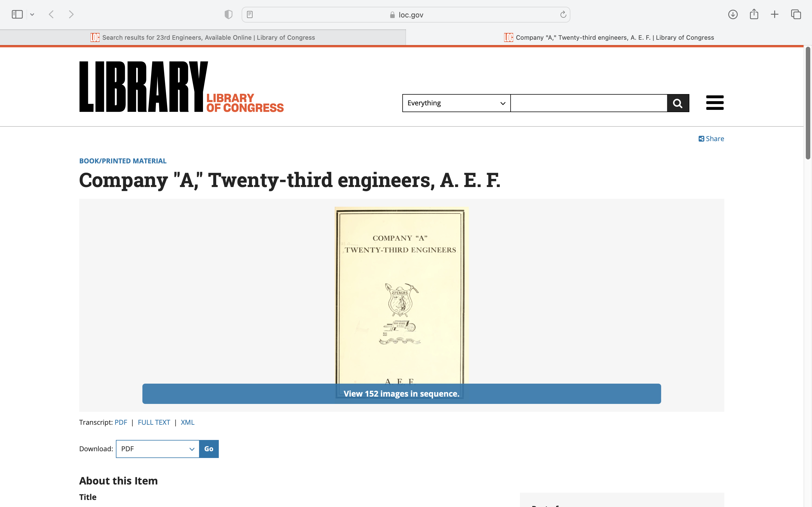Click the Share link
Viewport: 812px width, 507px height.
[x=711, y=139]
